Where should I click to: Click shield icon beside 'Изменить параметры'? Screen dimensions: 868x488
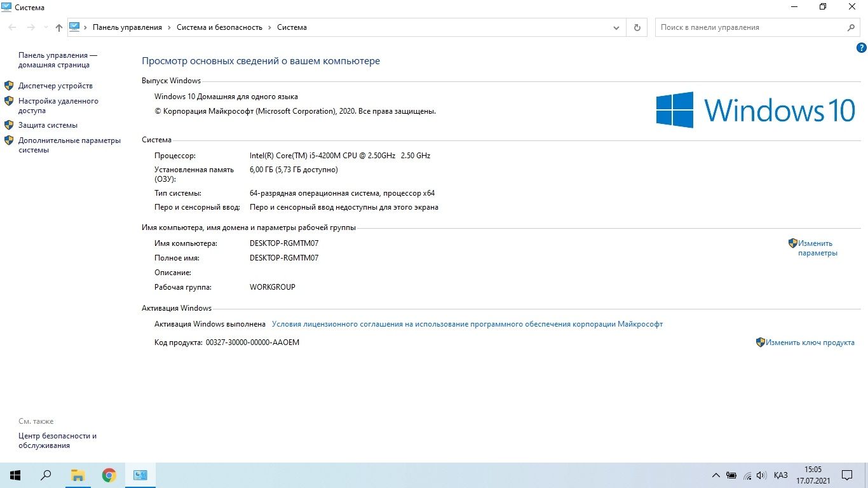pos(792,243)
